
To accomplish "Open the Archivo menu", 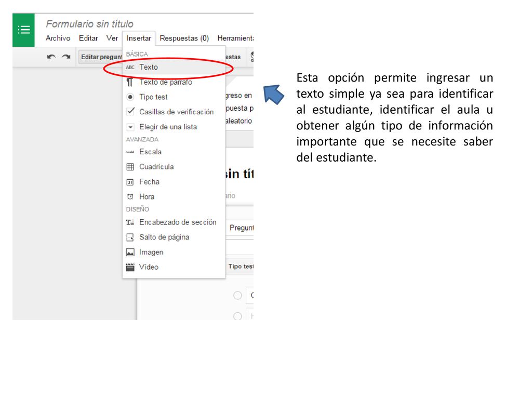I will pos(58,38).
